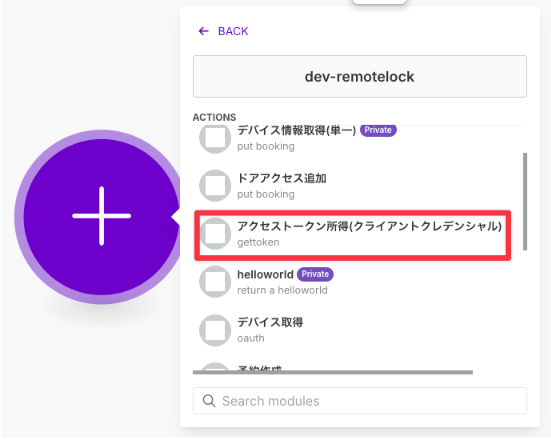This screenshot has height=441, width=551.
Task: Click the partially visible 予約作成 module at bottom
Action: pyautogui.click(x=260, y=368)
